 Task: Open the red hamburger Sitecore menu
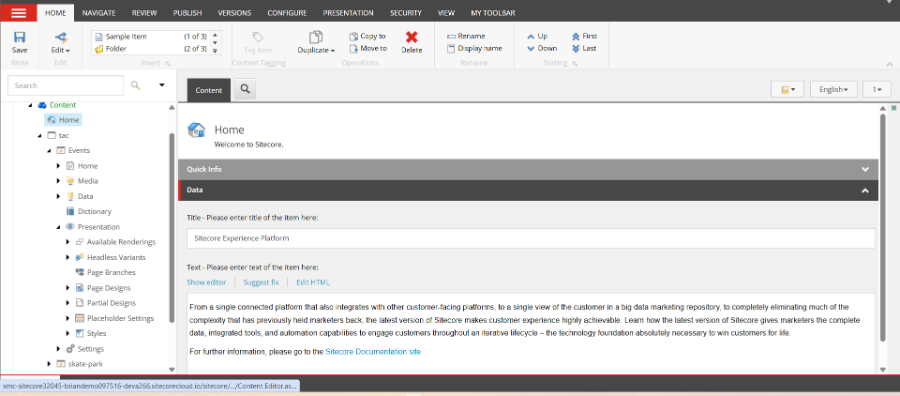[x=19, y=13]
